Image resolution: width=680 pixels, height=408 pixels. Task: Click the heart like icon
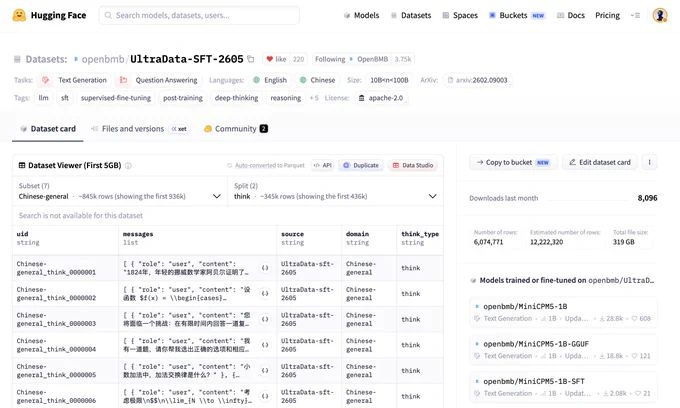click(x=269, y=59)
